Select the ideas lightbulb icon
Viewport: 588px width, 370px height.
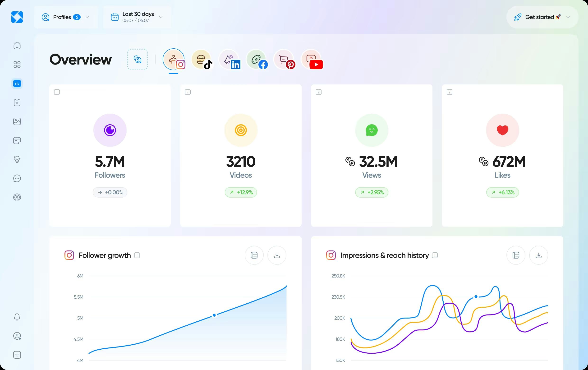17,159
